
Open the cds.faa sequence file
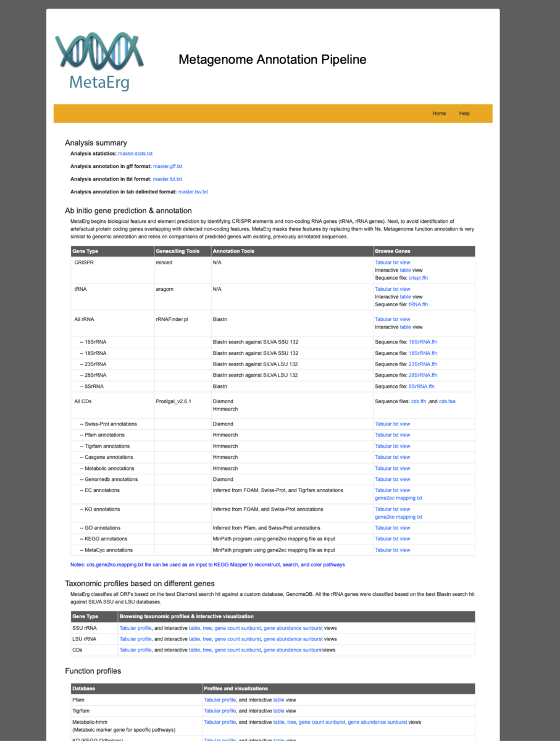coord(446,401)
